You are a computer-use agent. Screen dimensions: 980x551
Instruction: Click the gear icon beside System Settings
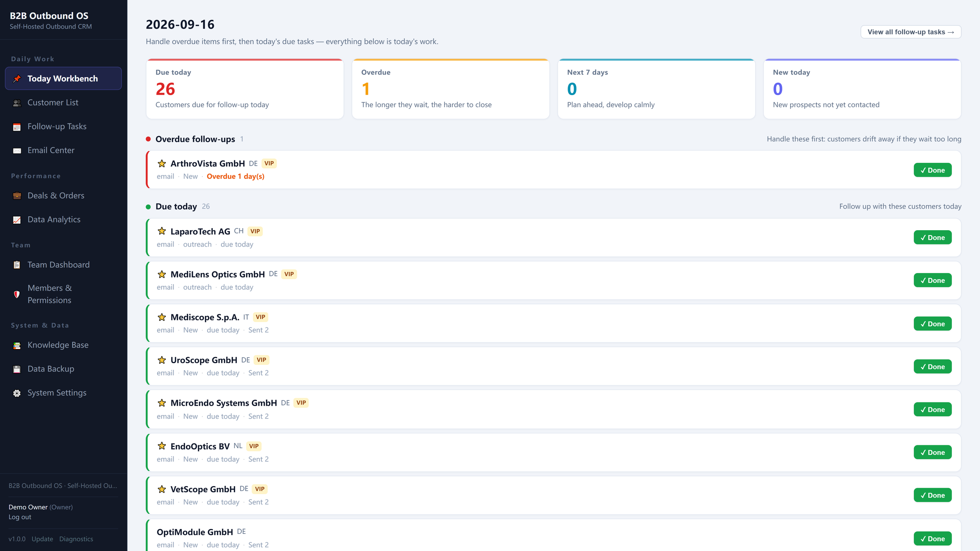(x=17, y=393)
